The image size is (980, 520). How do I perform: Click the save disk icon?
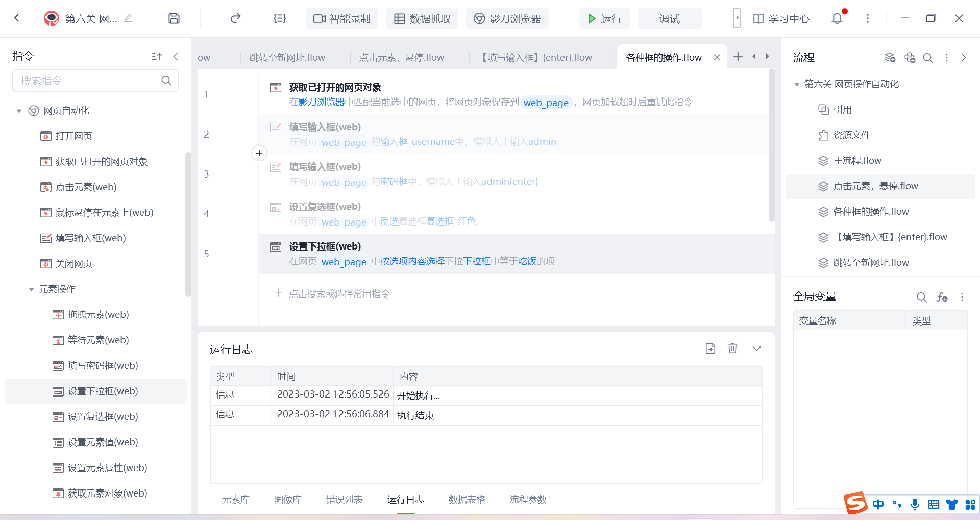click(174, 18)
